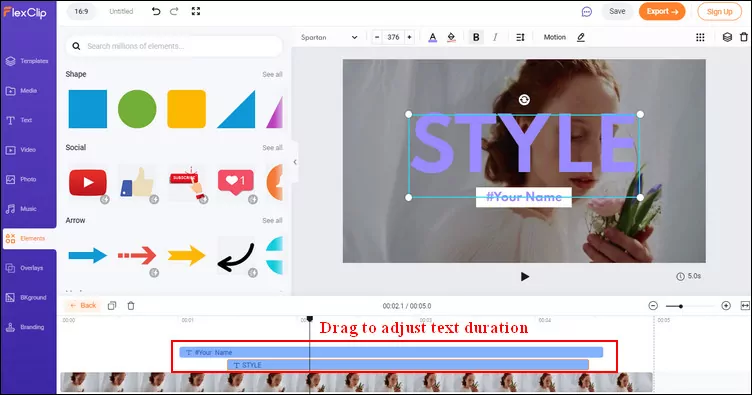
Task: See all Social elements
Action: (x=272, y=148)
